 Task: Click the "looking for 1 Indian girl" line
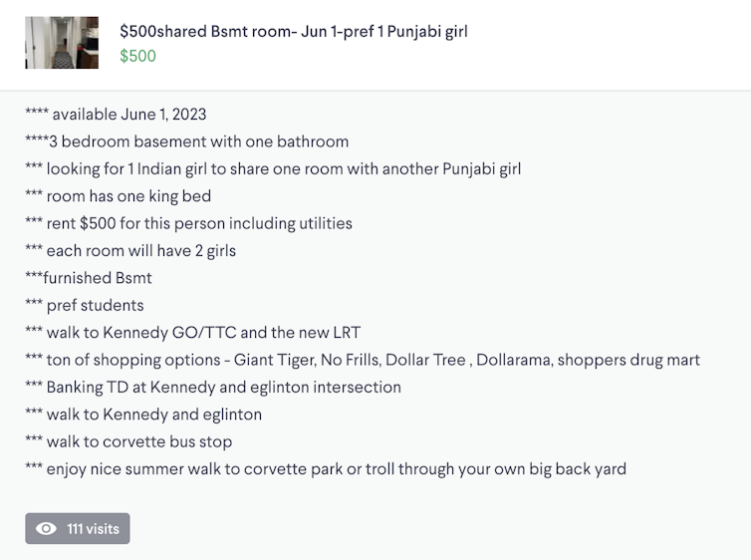point(273,168)
